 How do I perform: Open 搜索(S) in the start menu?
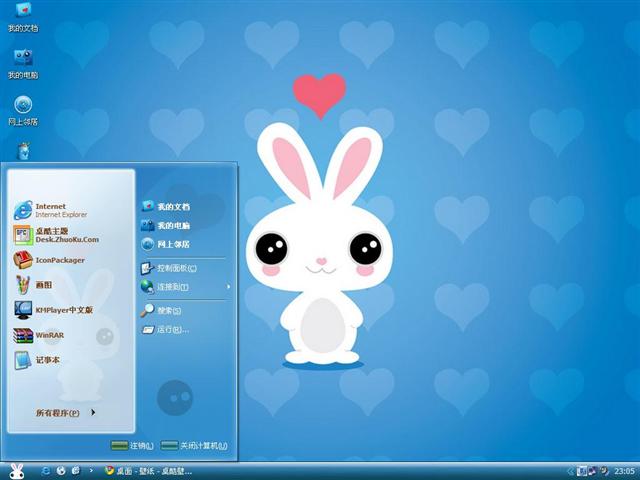click(x=168, y=310)
